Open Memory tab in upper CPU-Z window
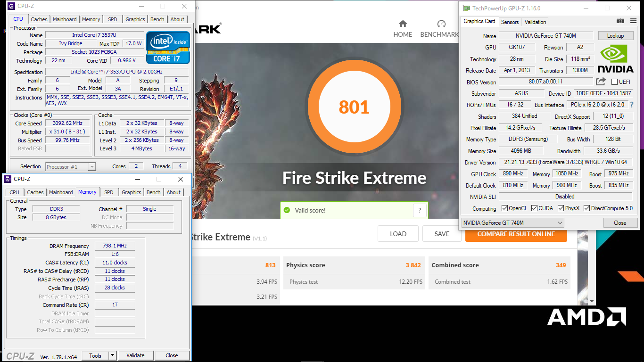 (x=91, y=19)
